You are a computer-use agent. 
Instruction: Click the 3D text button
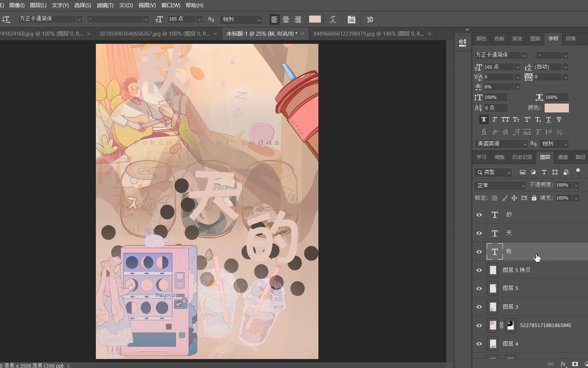[370, 19]
